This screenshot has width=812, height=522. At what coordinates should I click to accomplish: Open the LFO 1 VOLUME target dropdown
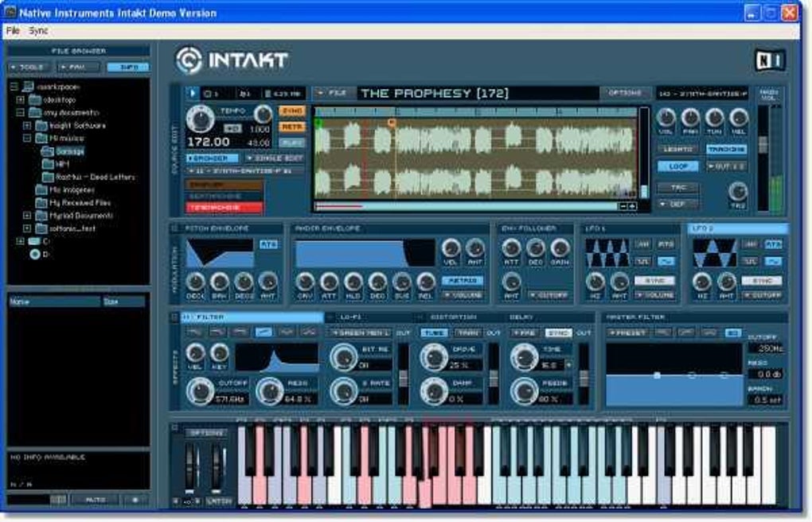(655, 295)
